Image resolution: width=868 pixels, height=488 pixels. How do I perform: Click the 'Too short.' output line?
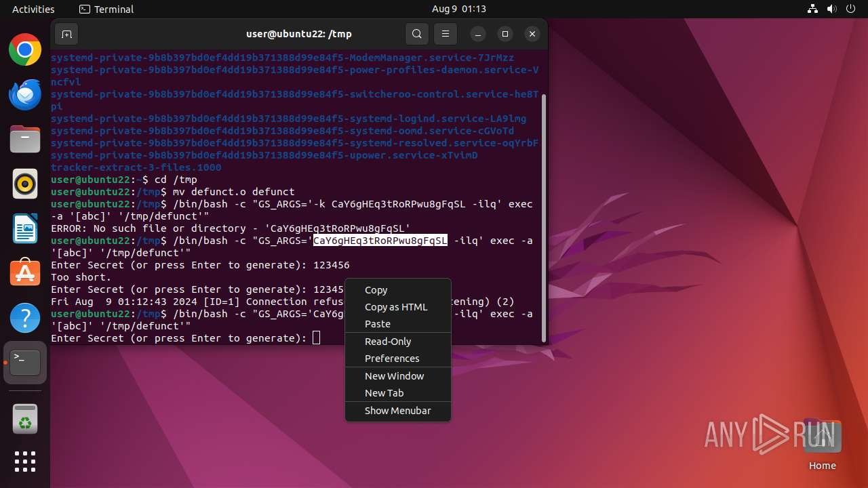pyautogui.click(x=81, y=277)
